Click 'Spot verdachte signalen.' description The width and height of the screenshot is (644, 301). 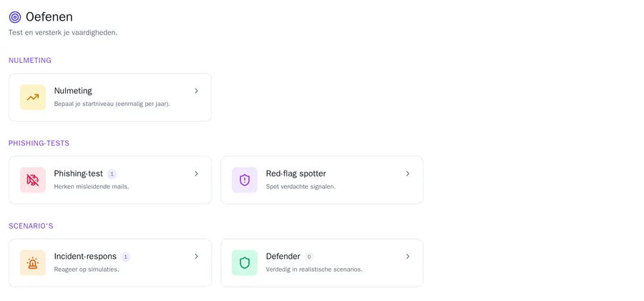[x=301, y=186]
